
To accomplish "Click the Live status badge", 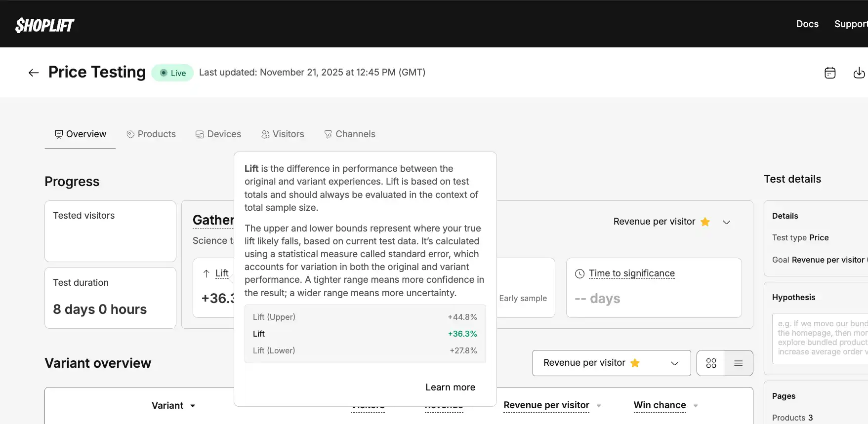I will (172, 73).
